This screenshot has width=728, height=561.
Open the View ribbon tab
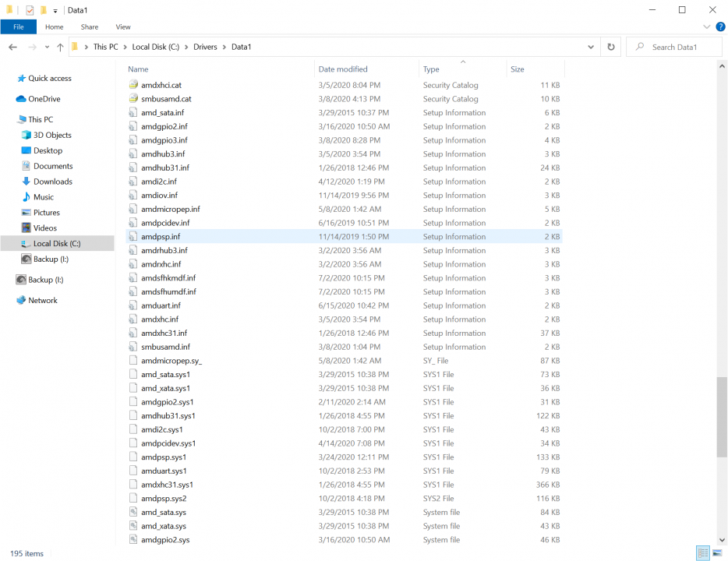pos(122,26)
